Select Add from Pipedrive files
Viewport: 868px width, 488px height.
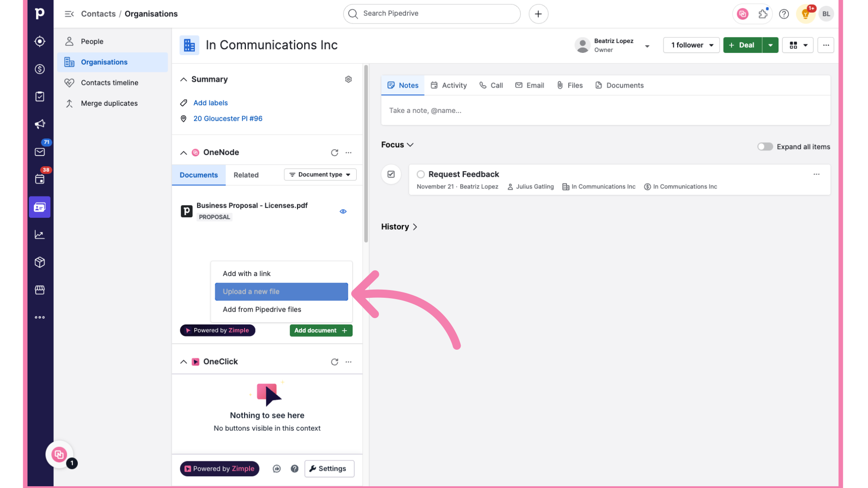[x=281, y=310]
